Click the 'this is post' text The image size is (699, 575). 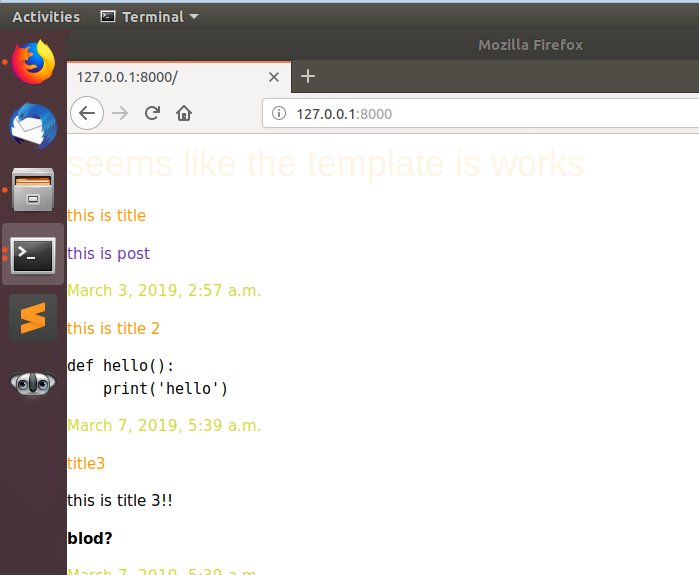coord(108,253)
